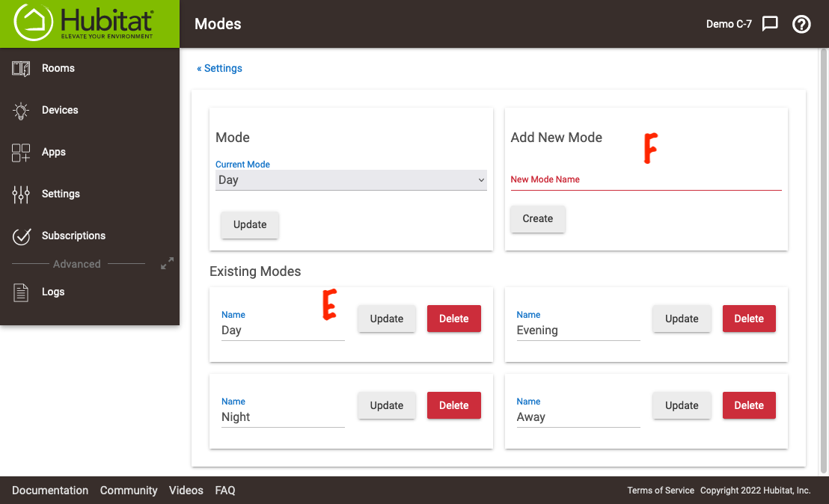Screen dimensions: 829x504
Task: Click the Devices lightbulb icon
Action: point(21,111)
